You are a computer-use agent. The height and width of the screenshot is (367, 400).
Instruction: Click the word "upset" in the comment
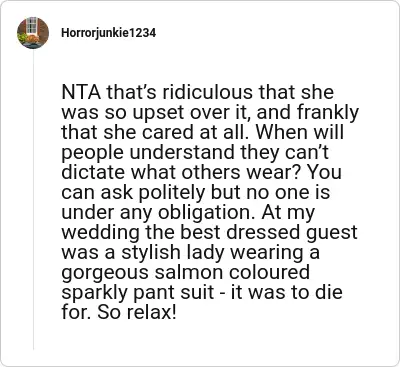point(158,114)
